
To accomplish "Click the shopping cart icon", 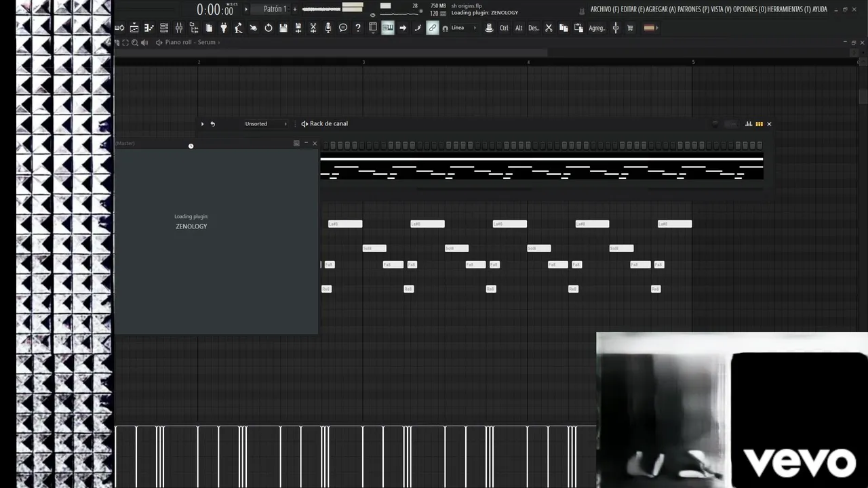I will 630,28.
